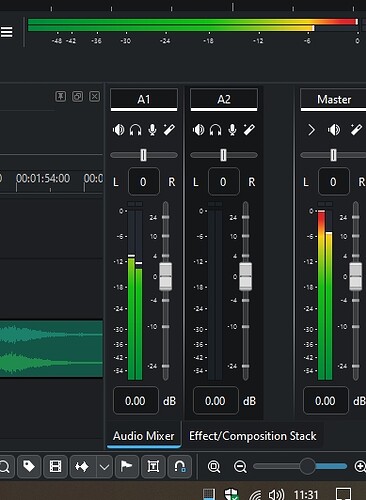The image size is (366, 500).
Task: Click the A1 balance slider handle
Action: coord(143,155)
